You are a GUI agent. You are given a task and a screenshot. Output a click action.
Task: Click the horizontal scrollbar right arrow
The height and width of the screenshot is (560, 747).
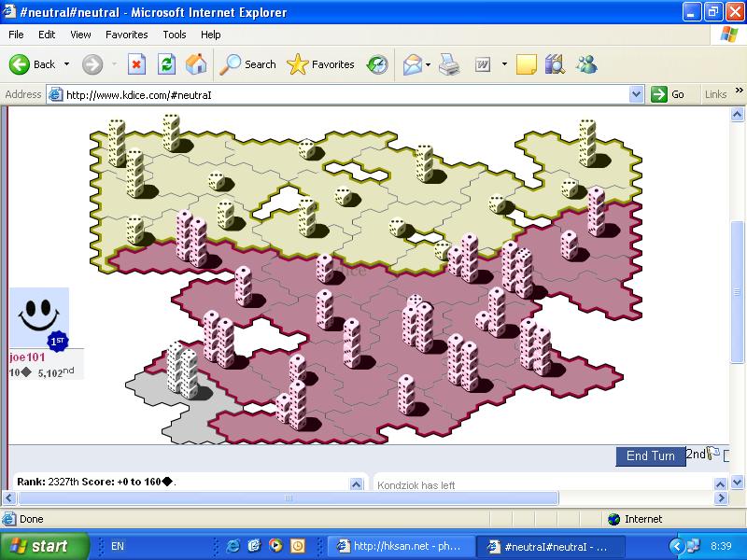721,498
